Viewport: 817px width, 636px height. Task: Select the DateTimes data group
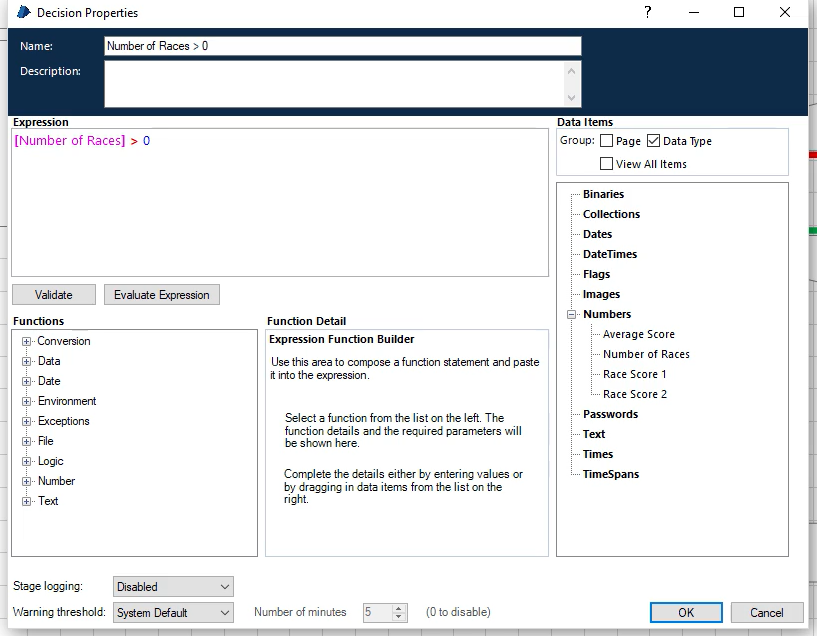610,254
